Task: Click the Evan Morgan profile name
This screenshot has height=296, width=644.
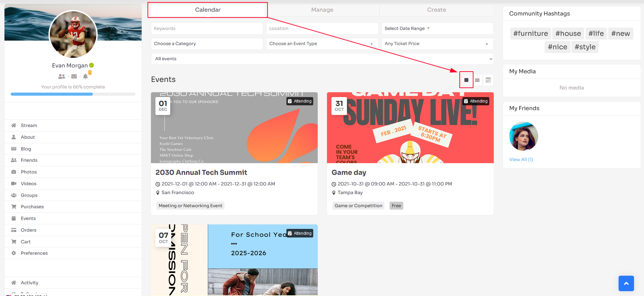Action: pyautogui.click(x=70, y=65)
